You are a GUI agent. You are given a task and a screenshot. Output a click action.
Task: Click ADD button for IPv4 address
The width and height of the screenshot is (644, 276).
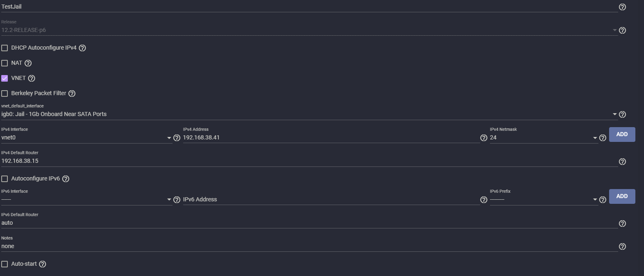(x=622, y=135)
